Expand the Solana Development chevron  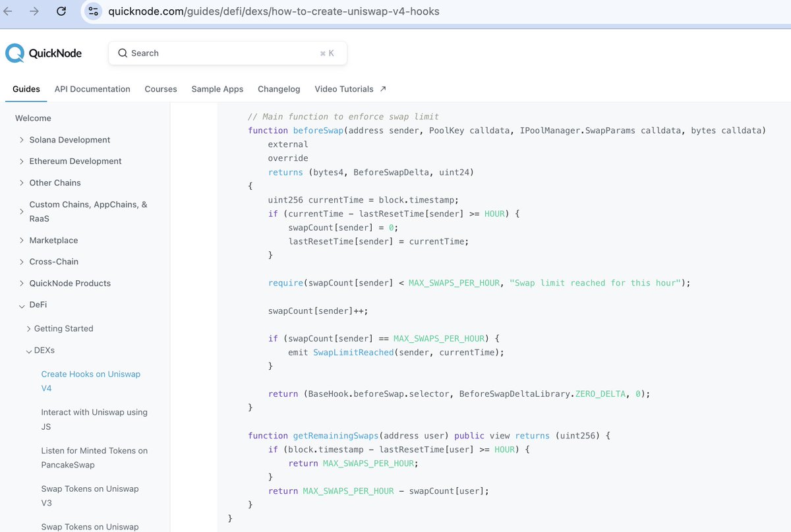tap(22, 140)
